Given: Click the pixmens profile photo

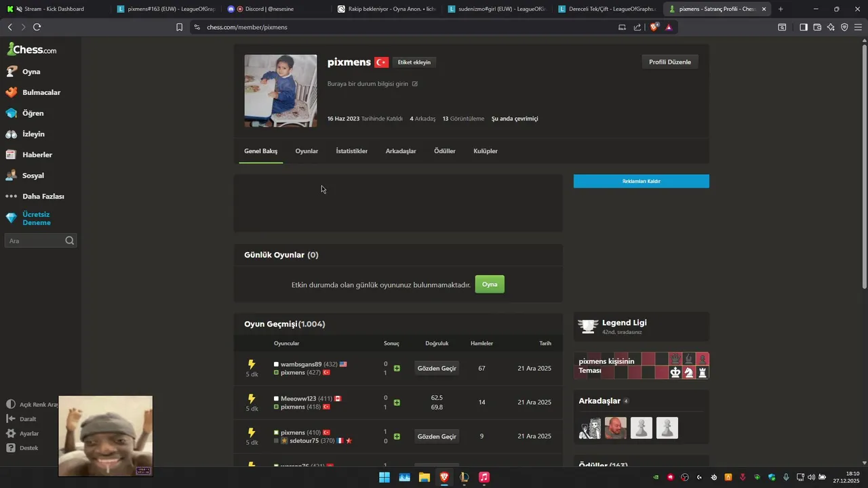Looking at the screenshot, I should 280,91.
